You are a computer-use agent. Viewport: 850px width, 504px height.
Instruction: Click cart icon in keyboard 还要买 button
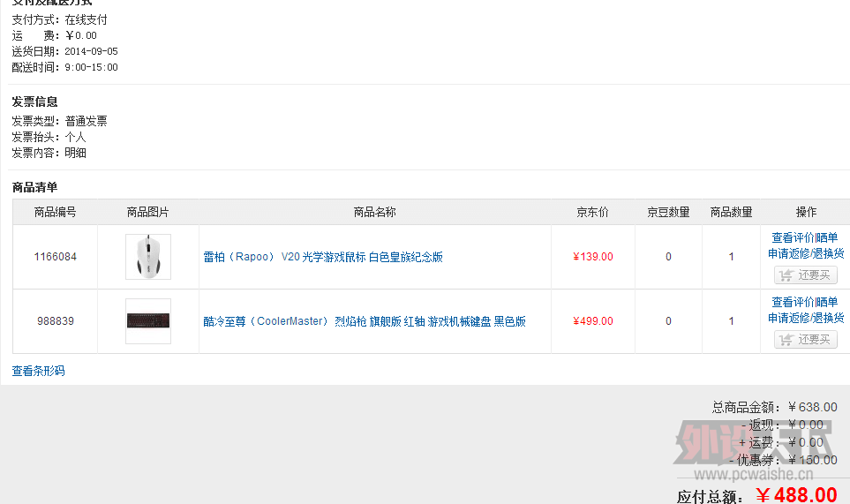(x=786, y=340)
